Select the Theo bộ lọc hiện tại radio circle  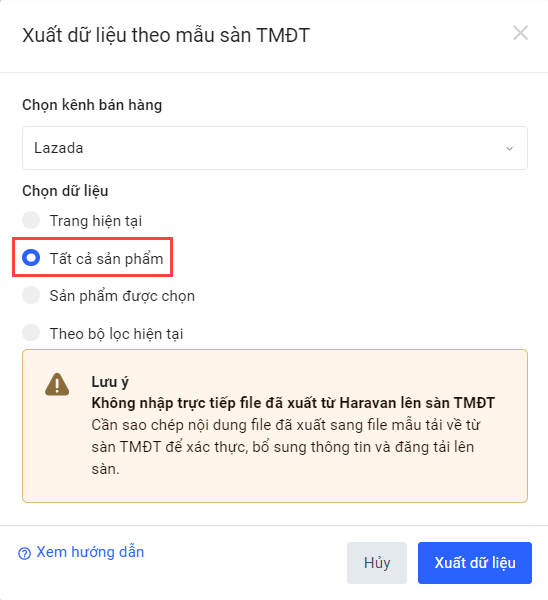coord(31,333)
